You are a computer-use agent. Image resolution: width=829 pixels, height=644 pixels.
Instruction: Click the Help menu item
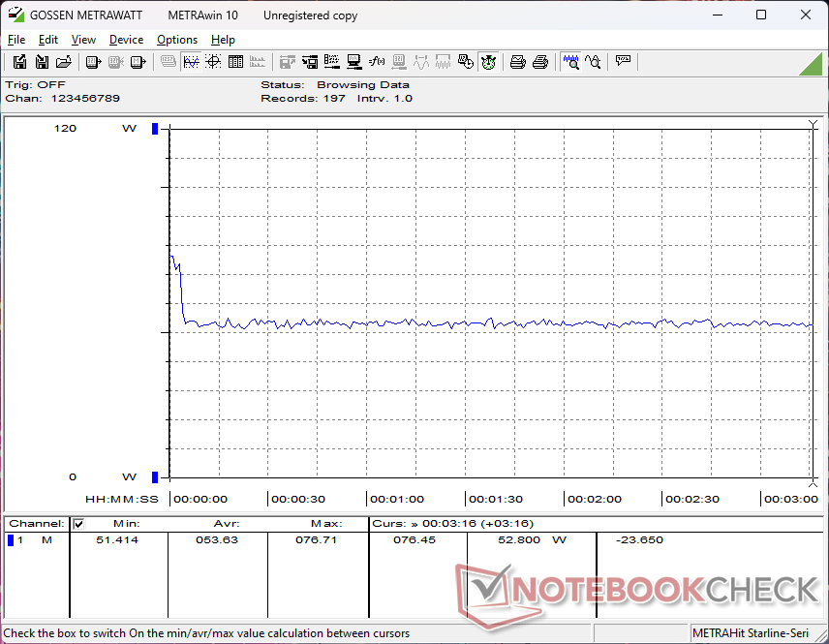pyautogui.click(x=223, y=40)
